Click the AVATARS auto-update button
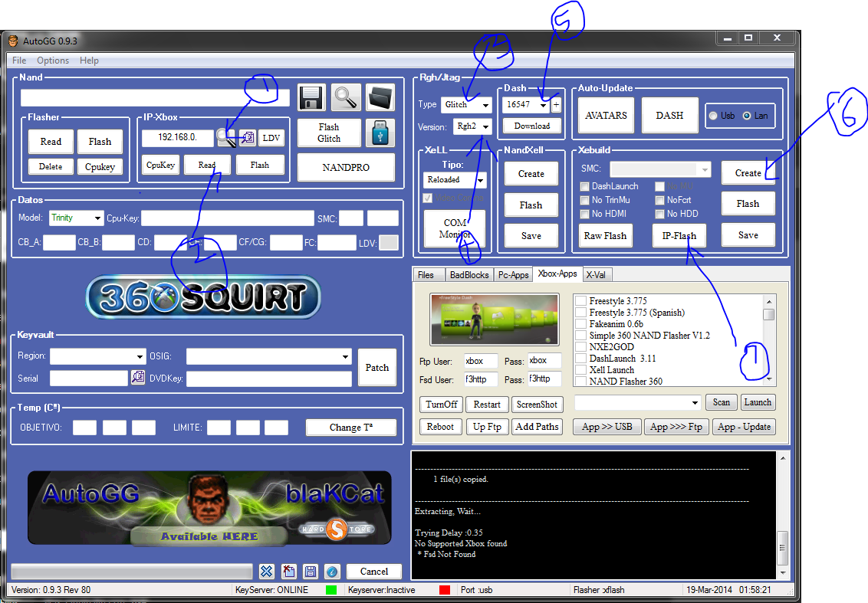868x603 pixels. 607,116
